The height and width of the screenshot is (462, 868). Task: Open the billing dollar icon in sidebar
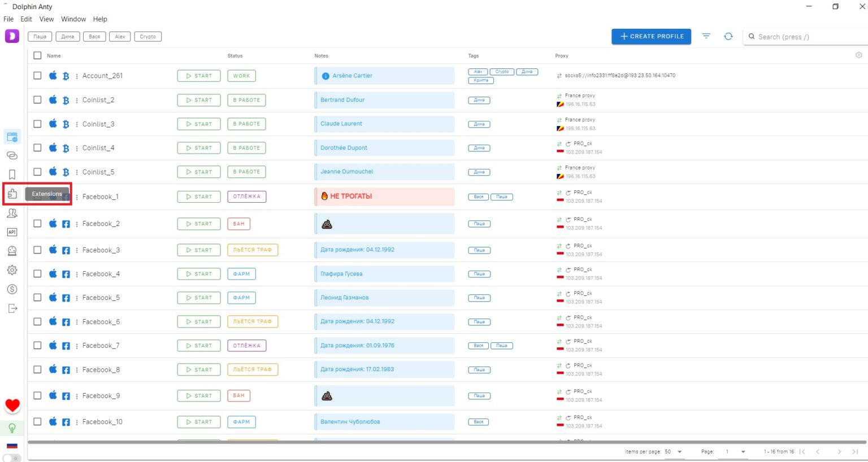point(12,289)
